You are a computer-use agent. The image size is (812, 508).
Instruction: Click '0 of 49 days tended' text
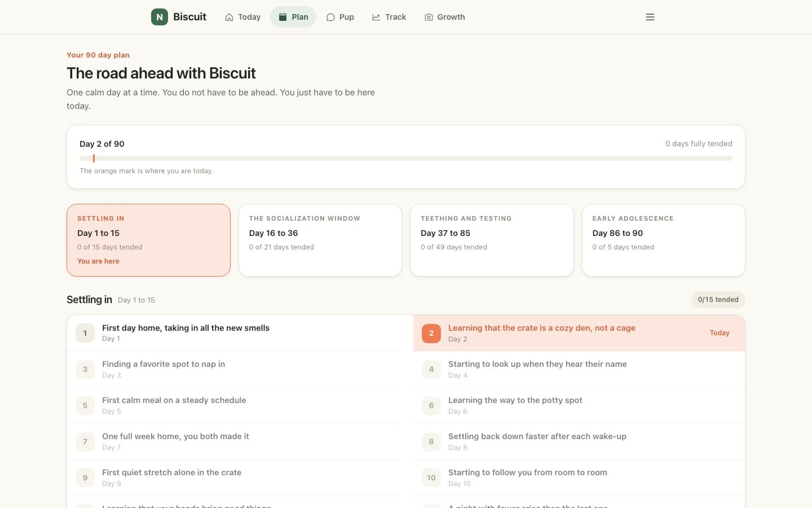pyautogui.click(x=454, y=247)
